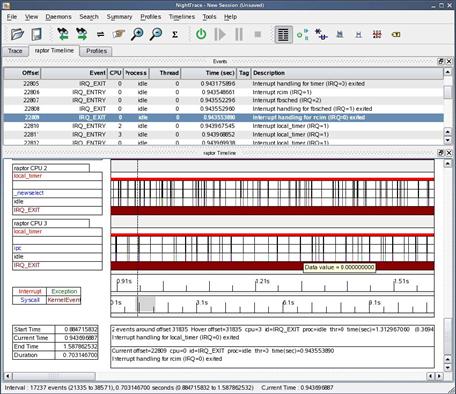Viewport: 456px width, 394px height.
Task: Sort by the Offset column header
Action: 22,73
